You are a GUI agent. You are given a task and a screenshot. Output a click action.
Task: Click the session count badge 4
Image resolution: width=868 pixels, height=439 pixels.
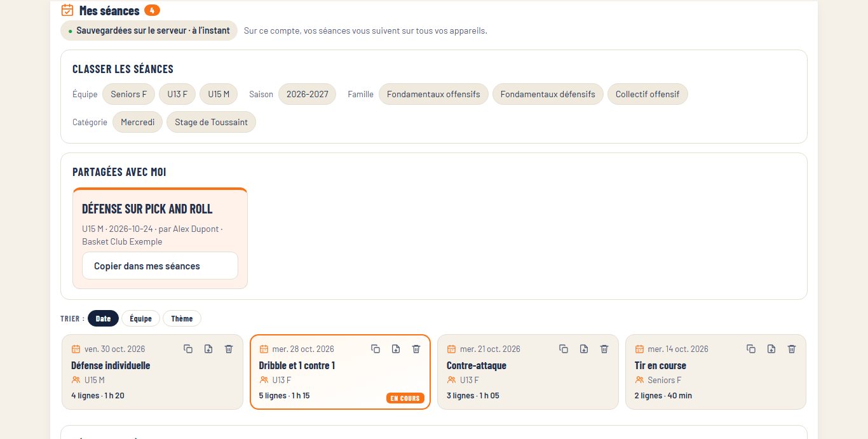(x=152, y=10)
